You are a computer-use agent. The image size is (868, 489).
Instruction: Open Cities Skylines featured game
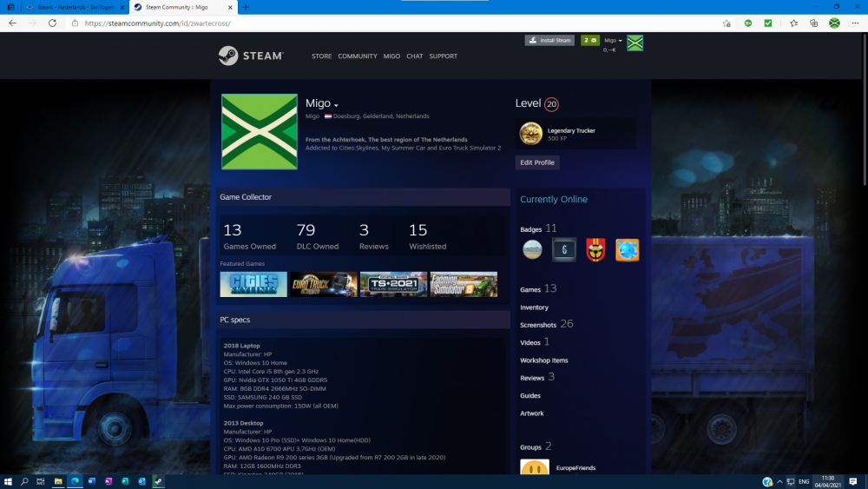point(253,284)
